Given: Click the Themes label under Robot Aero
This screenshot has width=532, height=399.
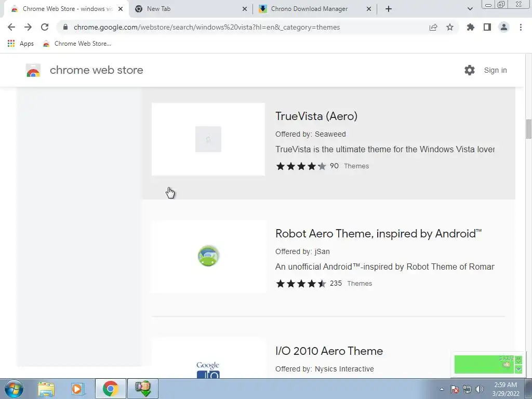Looking at the screenshot, I should click(x=360, y=283).
